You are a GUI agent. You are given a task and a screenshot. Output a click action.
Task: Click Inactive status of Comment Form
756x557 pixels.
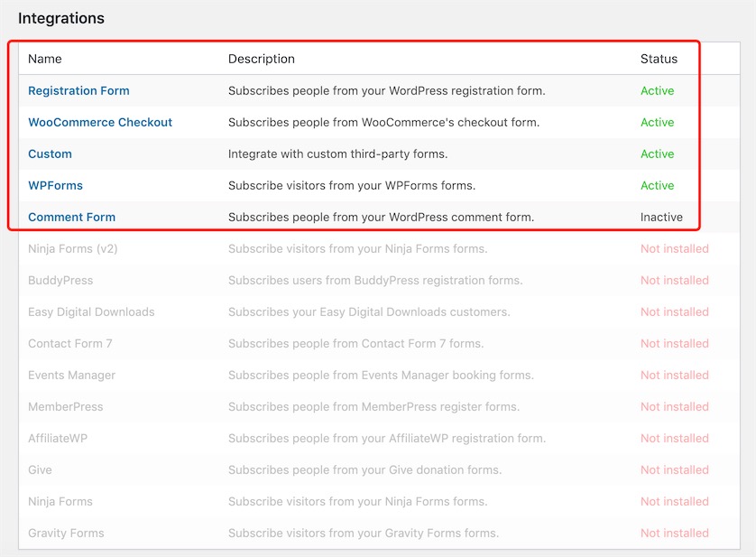click(661, 218)
